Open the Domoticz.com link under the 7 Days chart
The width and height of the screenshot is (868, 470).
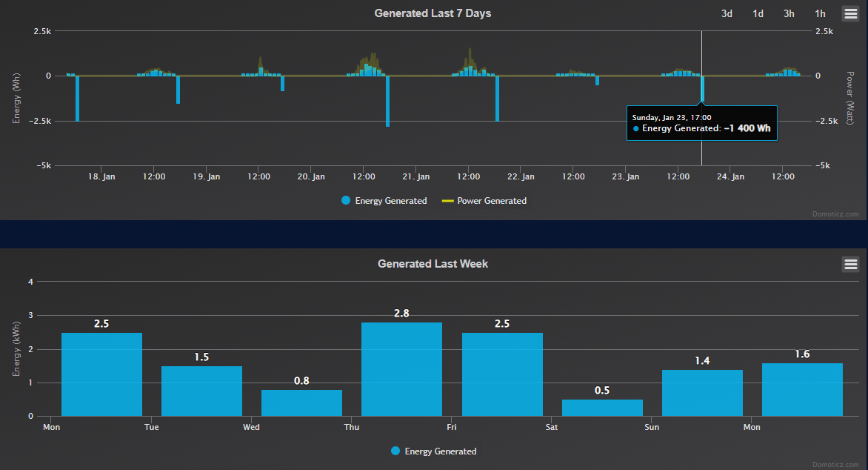coord(835,214)
